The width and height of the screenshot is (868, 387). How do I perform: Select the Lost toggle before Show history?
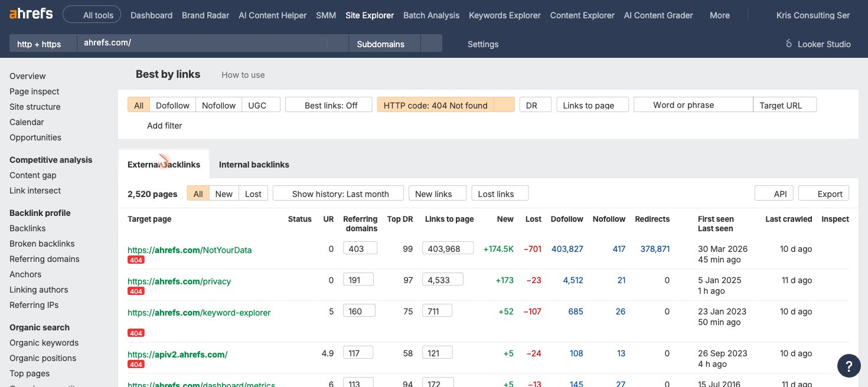(x=253, y=193)
